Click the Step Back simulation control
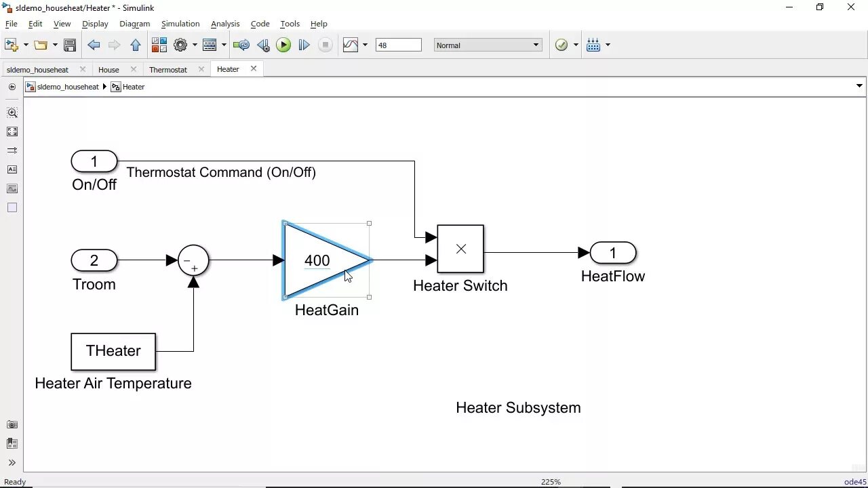The image size is (868, 488). tap(263, 45)
